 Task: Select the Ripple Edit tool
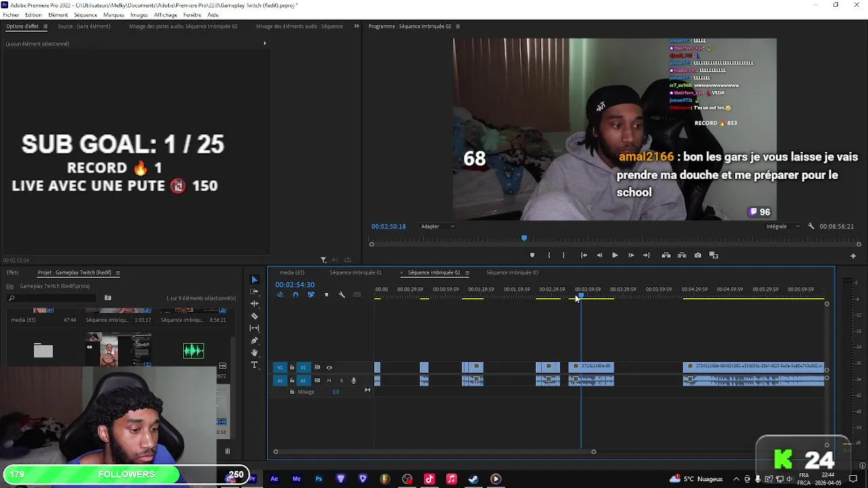click(x=254, y=304)
